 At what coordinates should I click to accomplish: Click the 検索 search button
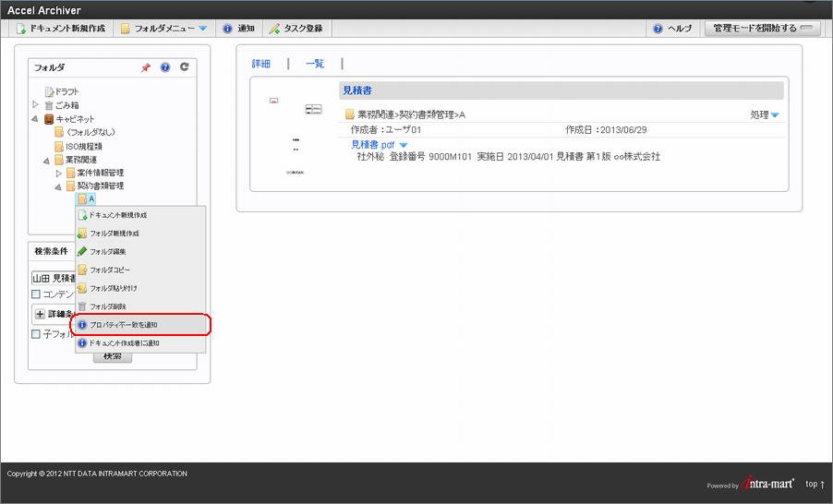click(113, 357)
